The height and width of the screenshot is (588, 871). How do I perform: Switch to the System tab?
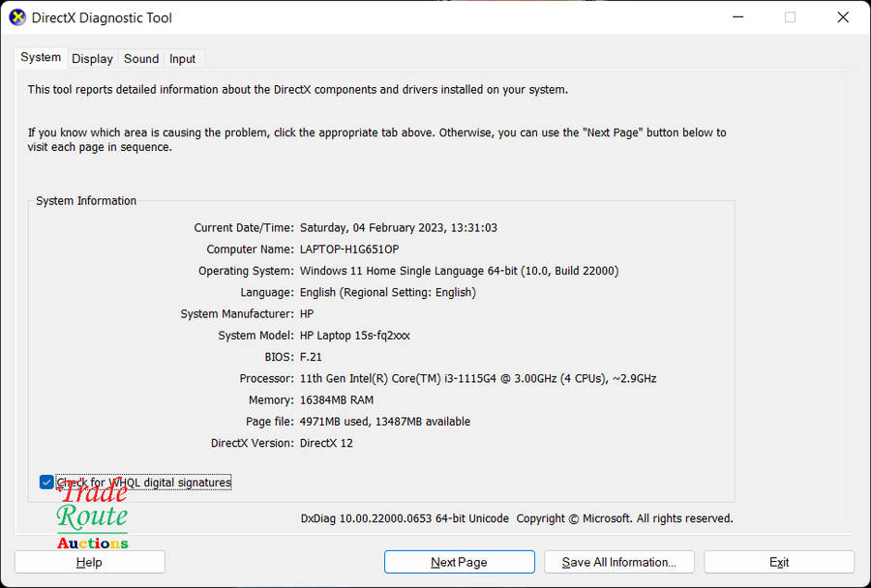41,58
